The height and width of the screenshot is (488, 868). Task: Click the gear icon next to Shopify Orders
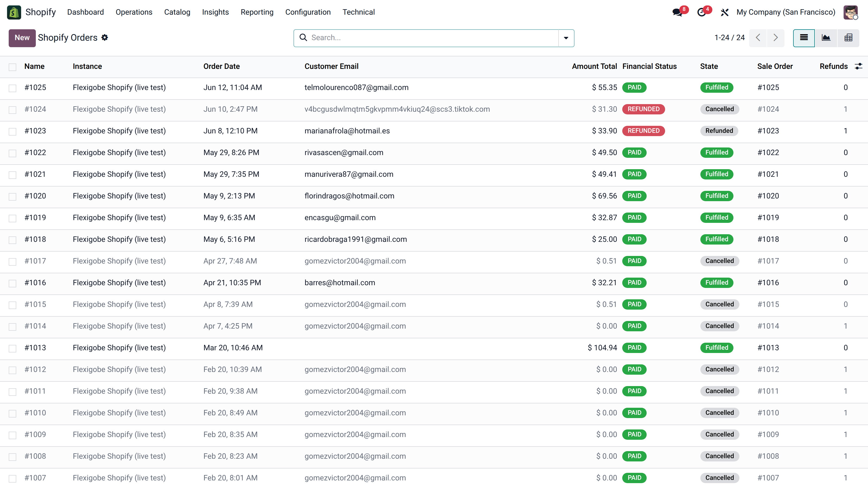[105, 37]
